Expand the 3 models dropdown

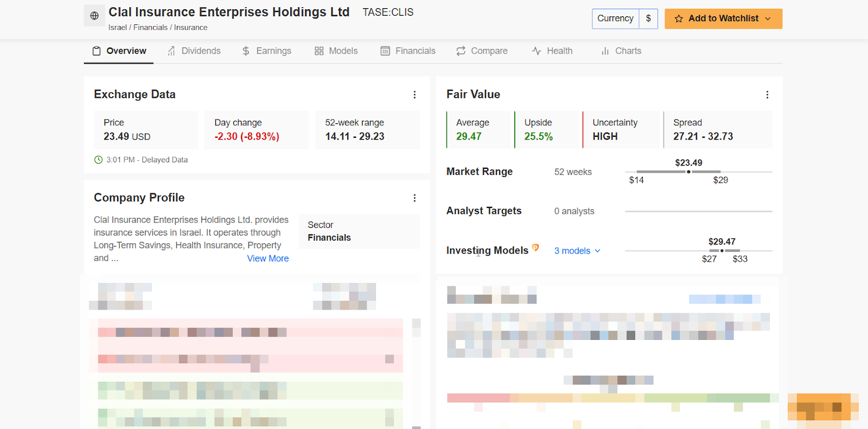(577, 251)
